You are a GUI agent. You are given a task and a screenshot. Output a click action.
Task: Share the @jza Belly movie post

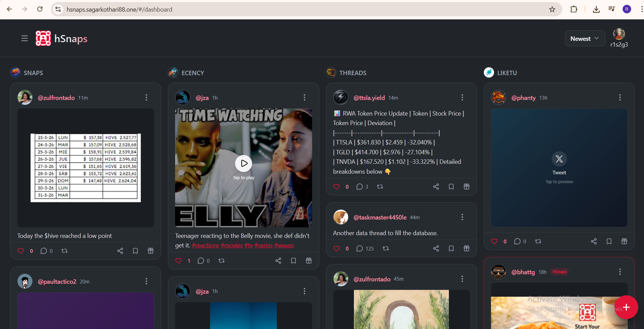278,260
